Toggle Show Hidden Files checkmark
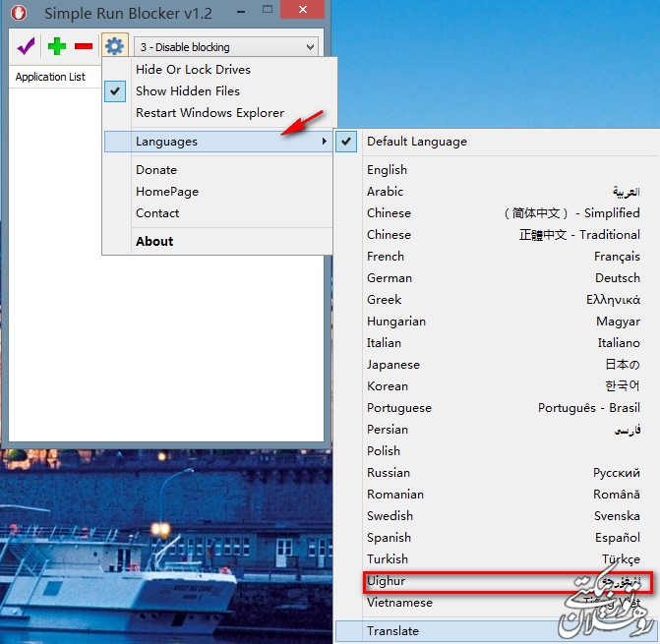Screen dimensions: 660x644 click(115, 91)
